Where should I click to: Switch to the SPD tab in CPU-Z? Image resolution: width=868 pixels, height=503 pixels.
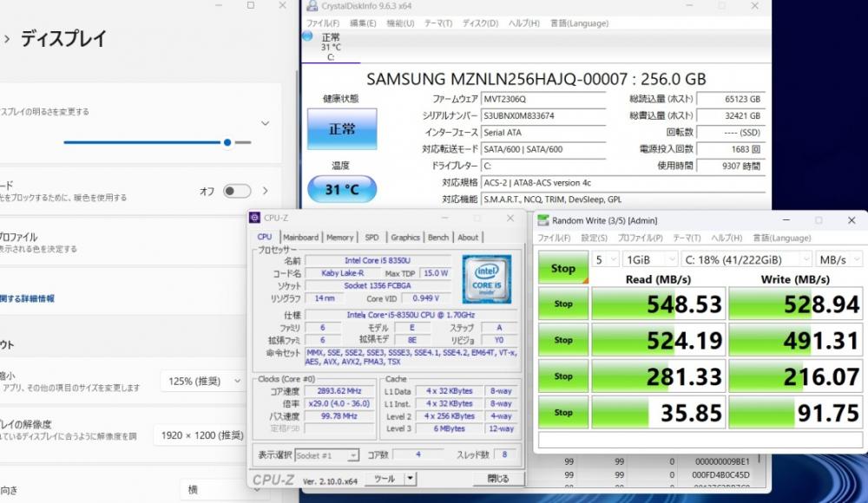pos(372,237)
